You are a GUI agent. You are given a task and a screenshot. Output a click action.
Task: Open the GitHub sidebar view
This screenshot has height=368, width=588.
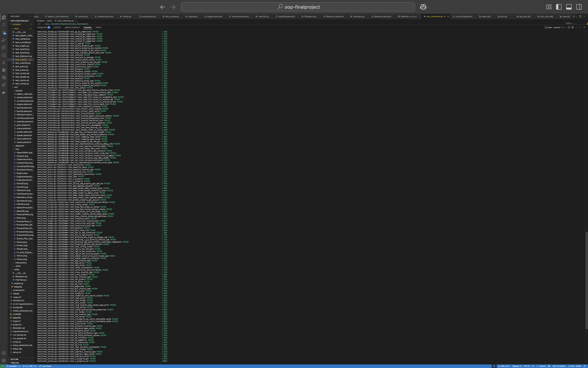[4, 70]
